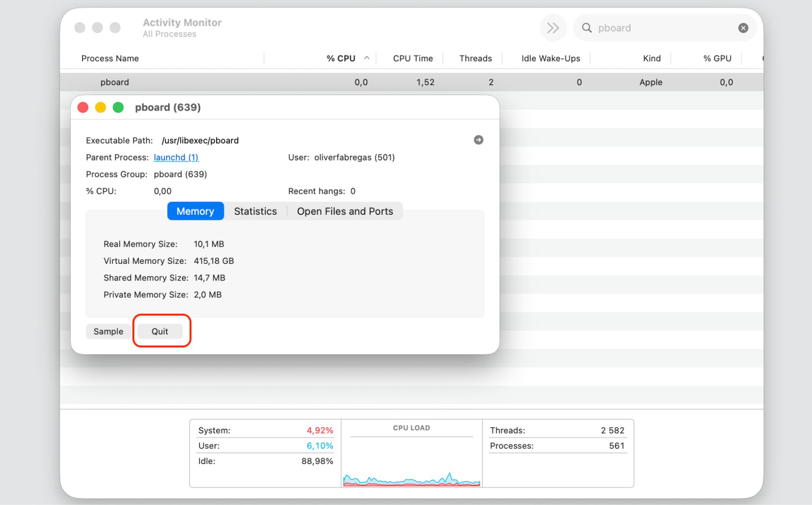Click the All Processes subtitle
This screenshot has width=812, height=505.
coord(169,34)
